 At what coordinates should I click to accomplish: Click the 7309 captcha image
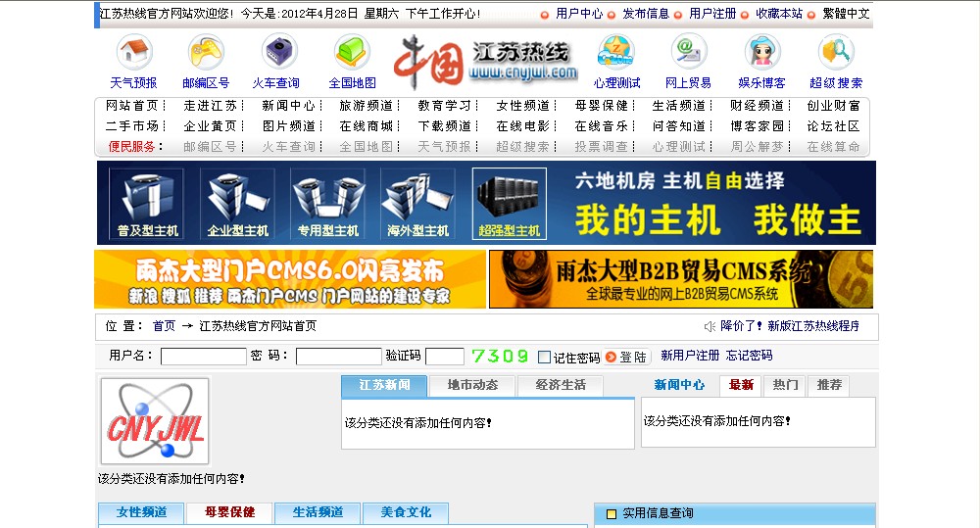point(500,357)
